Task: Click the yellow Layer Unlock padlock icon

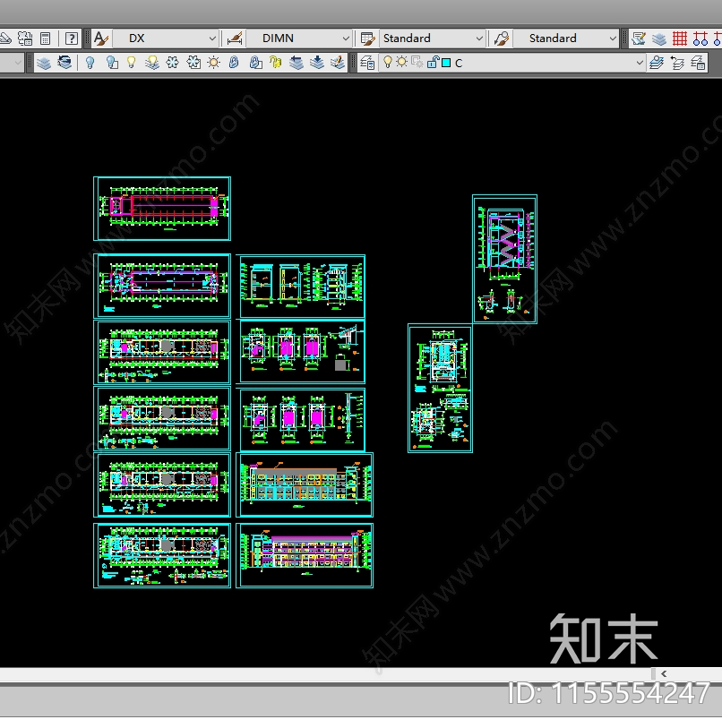Action: pos(276,63)
